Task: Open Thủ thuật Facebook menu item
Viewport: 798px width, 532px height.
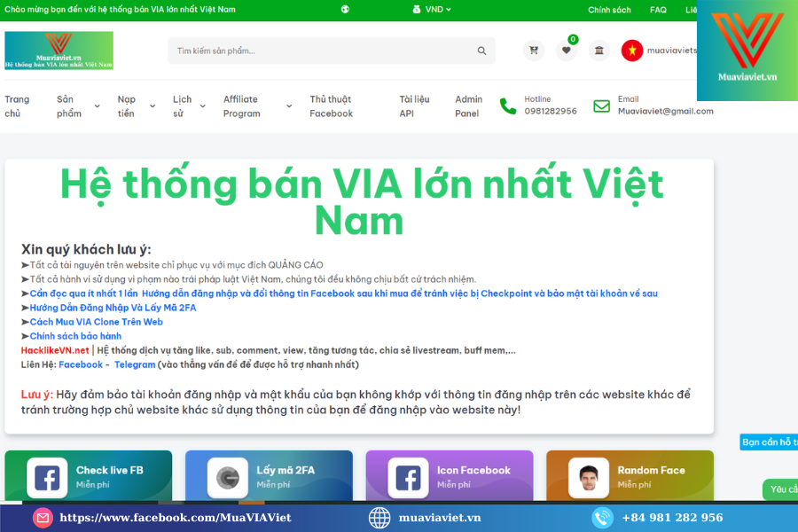Action: point(332,106)
